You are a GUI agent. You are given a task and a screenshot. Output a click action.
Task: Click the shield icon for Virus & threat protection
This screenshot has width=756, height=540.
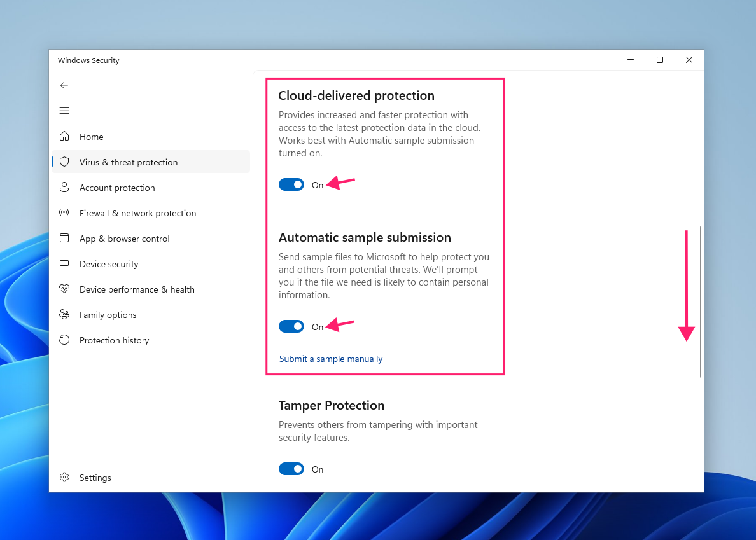64,162
